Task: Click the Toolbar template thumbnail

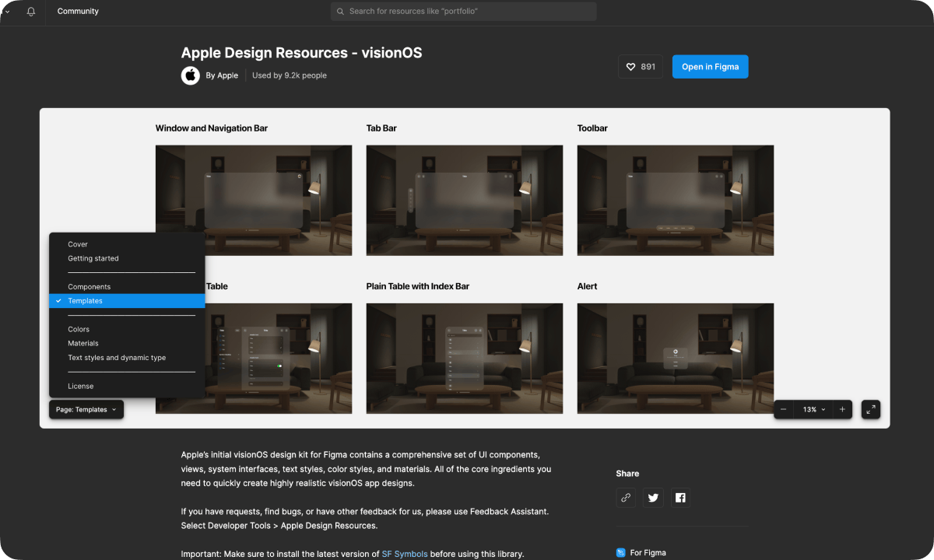Action: tap(676, 201)
